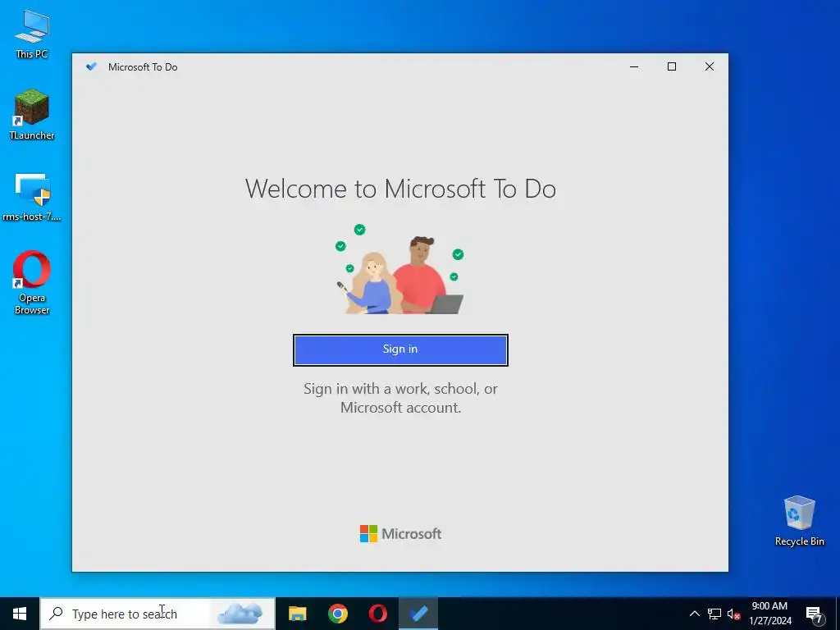
Task: Select Opera Browser desktop shortcut
Action: (x=32, y=282)
